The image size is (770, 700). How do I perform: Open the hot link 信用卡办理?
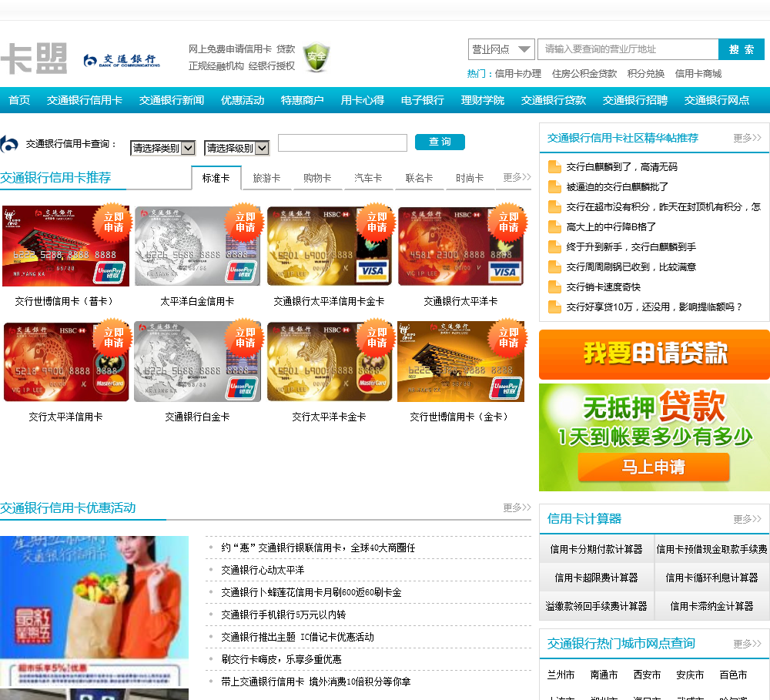518,74
